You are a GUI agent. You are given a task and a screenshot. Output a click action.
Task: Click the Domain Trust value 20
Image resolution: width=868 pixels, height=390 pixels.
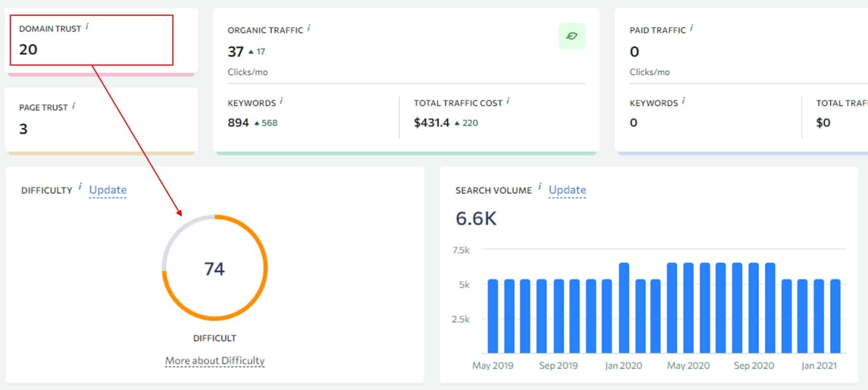(x=28, y=49)
